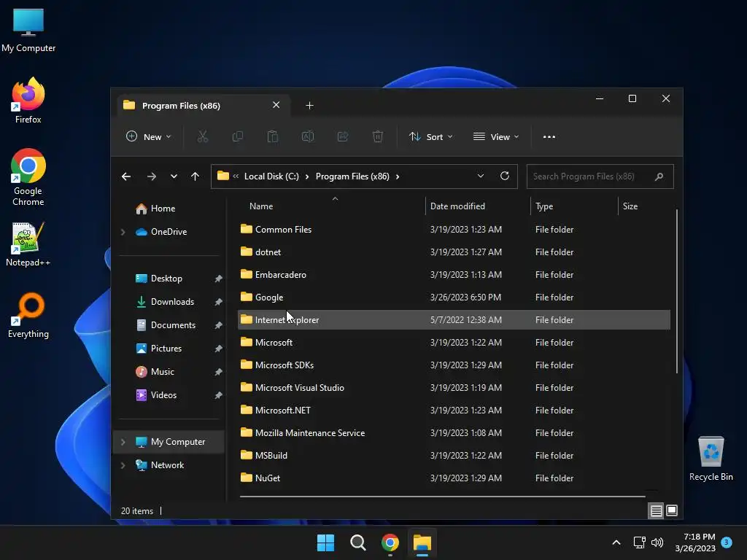The height and width of the screenshot is (560, 747).
Task: Open the clock and date in taskbar
Action: click(695, 542)
